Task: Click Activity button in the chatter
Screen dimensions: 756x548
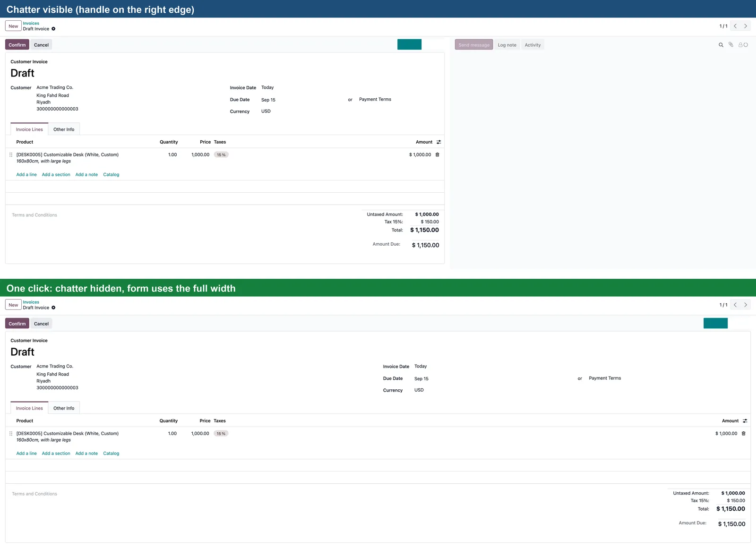Action: [533, 45]
